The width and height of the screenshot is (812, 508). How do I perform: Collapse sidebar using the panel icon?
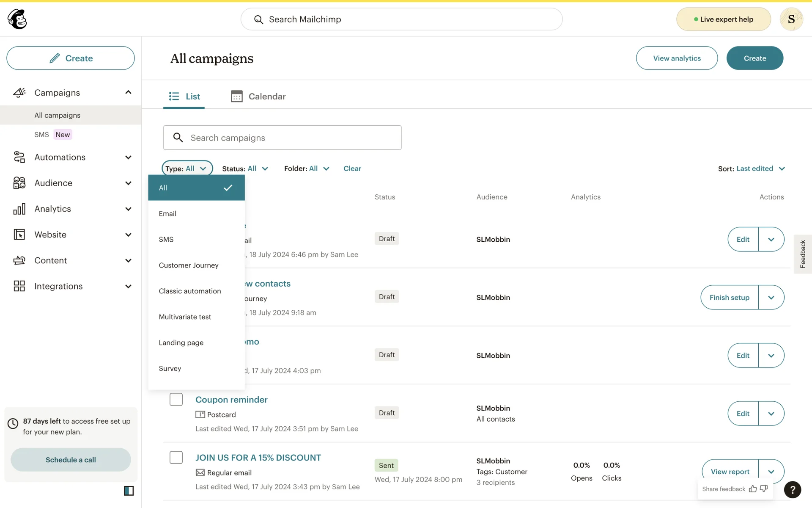(x=129, y=491)
